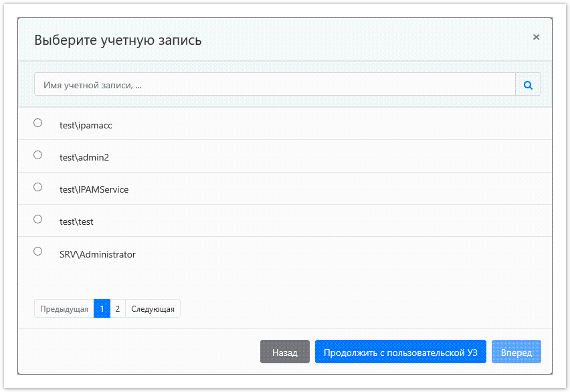
Task: Select the radio button for test\test
Action: pyautogui.click(x=38, y=219)
